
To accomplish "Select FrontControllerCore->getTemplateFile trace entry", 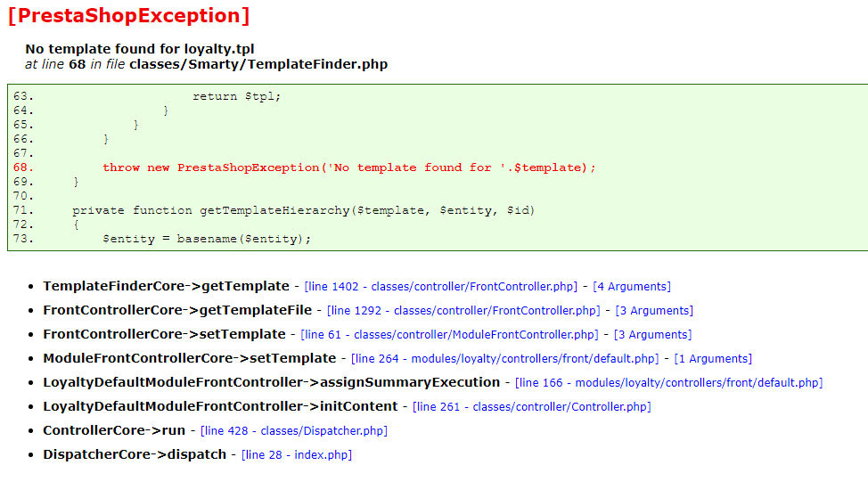I will (x=177, y=310).
